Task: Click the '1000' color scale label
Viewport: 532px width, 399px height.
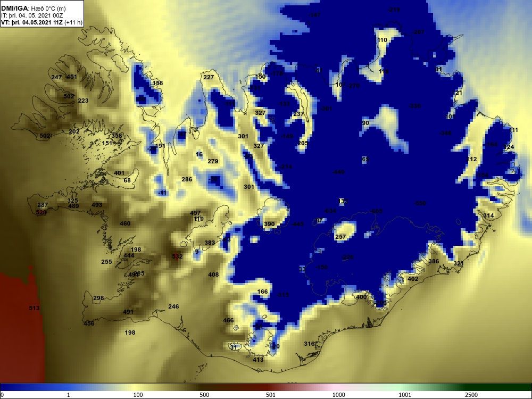Action: [x=338, y=395]
